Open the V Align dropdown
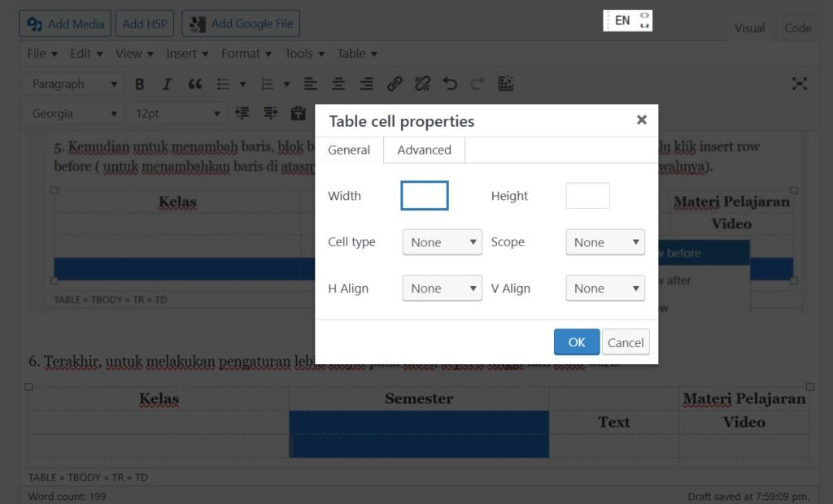The image size is (833, 504). [604, 289]
